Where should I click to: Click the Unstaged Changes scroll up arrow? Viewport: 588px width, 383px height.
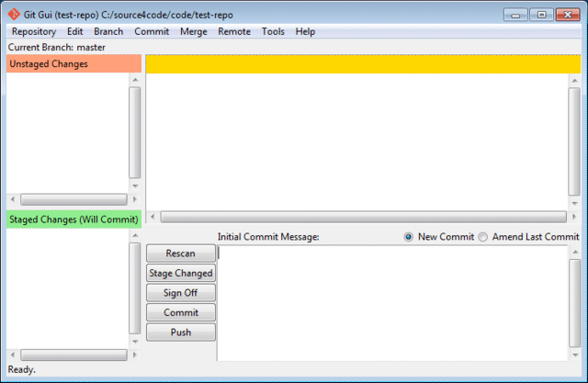click(x=135, y=80)
